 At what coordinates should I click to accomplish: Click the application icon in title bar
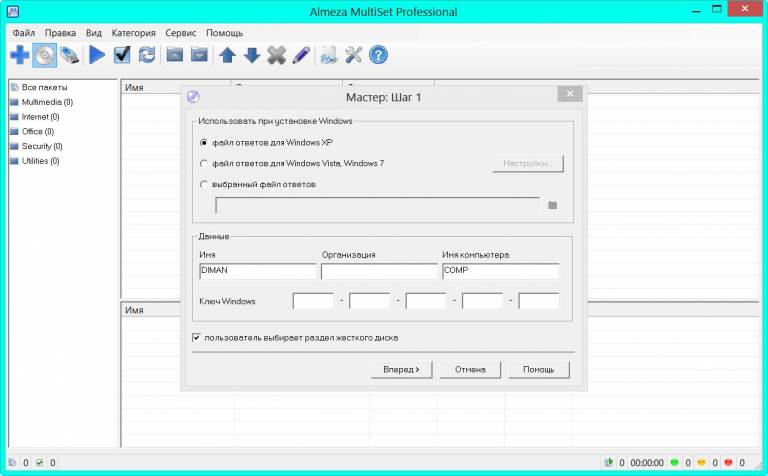tap(13, 11)
